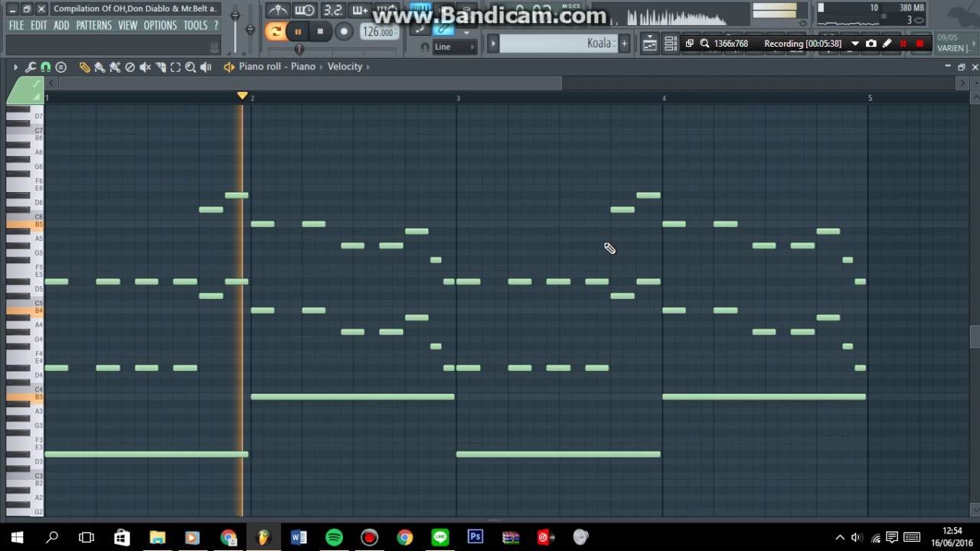Click the metronome button
Viewport: 980px width, 551px height.
point(277,11)
